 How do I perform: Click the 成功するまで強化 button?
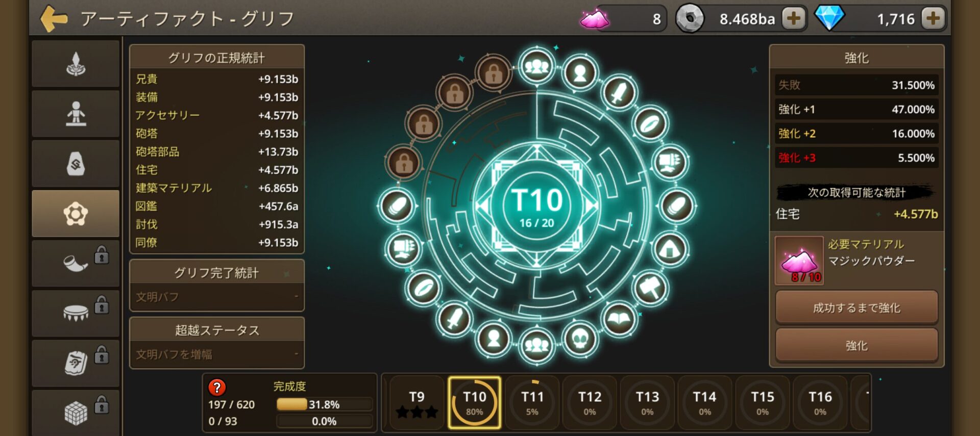click(856, 307)
